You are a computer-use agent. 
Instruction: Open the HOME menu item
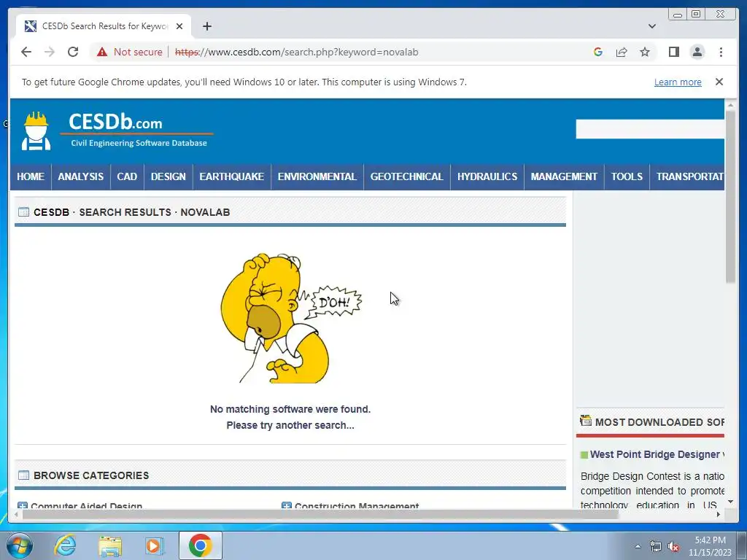pos(31,176)
